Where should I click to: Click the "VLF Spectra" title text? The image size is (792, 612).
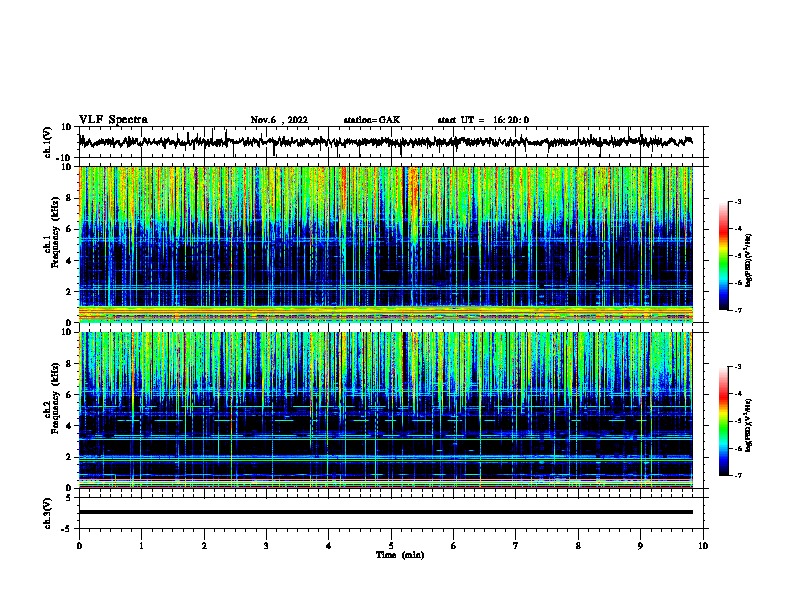pyautogui.click(x=113, y=120)
